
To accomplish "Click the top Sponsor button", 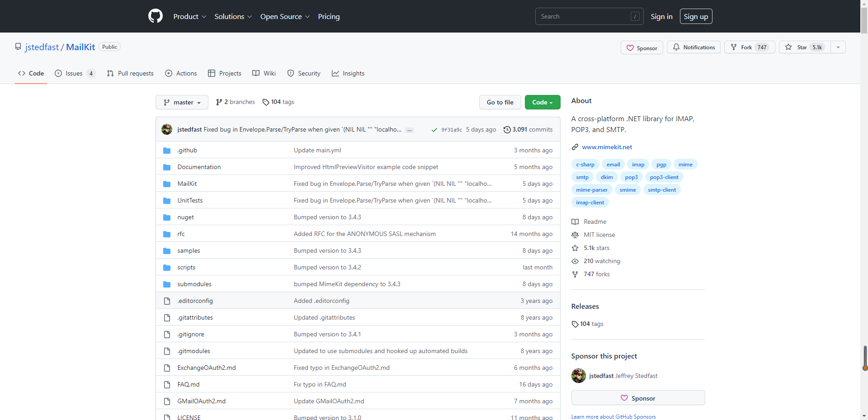I will click(x=642, y=47).
